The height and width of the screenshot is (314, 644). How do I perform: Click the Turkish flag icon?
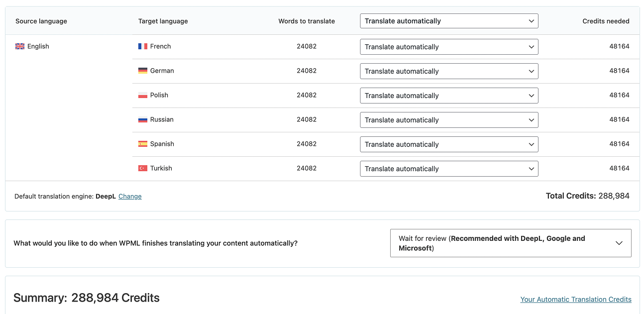(143, 168)
